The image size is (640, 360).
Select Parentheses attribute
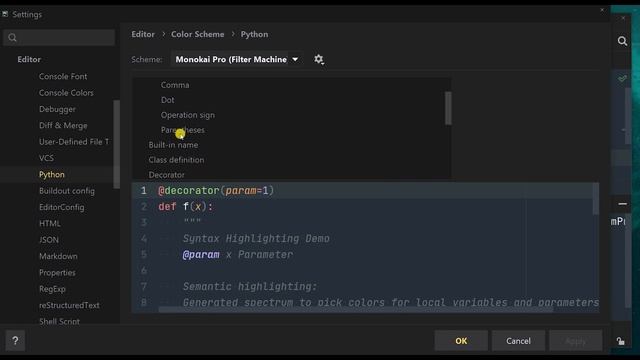click(x=183, y=130)
